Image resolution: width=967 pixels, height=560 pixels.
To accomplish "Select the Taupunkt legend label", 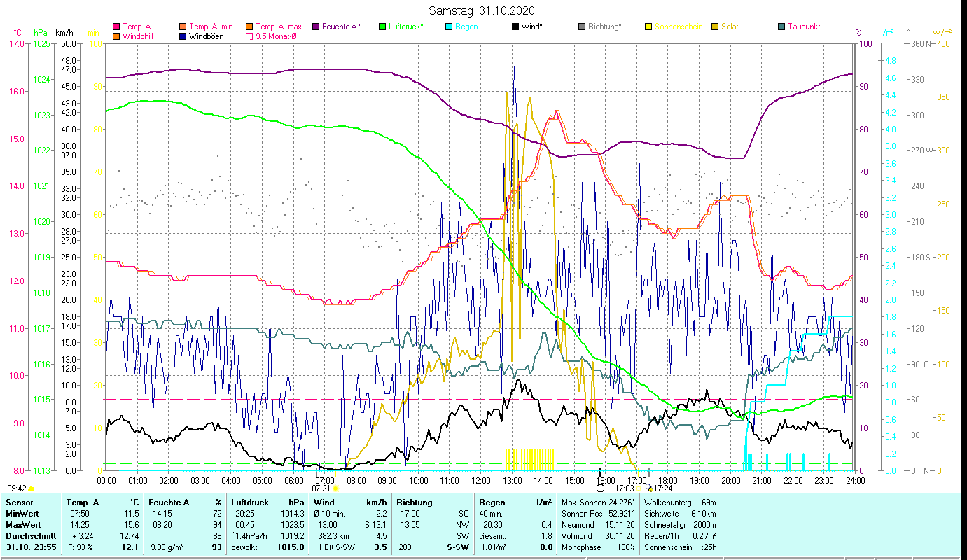I will click(803, 27).
